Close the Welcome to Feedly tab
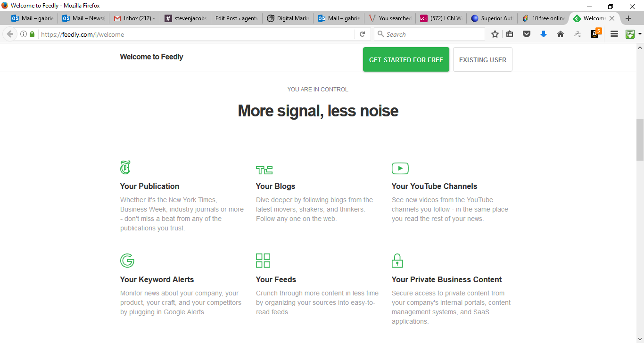This screenshot has height=343, width=644. pos(612,18)
